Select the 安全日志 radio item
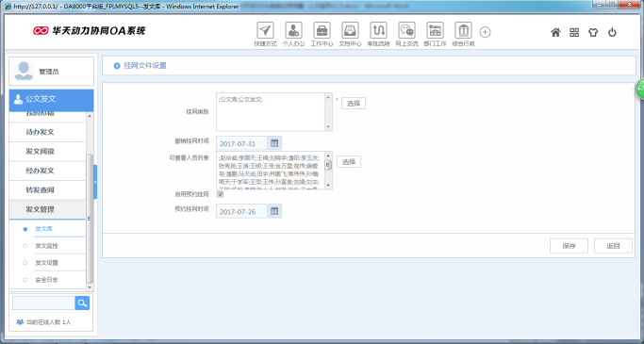 point(25,280)
